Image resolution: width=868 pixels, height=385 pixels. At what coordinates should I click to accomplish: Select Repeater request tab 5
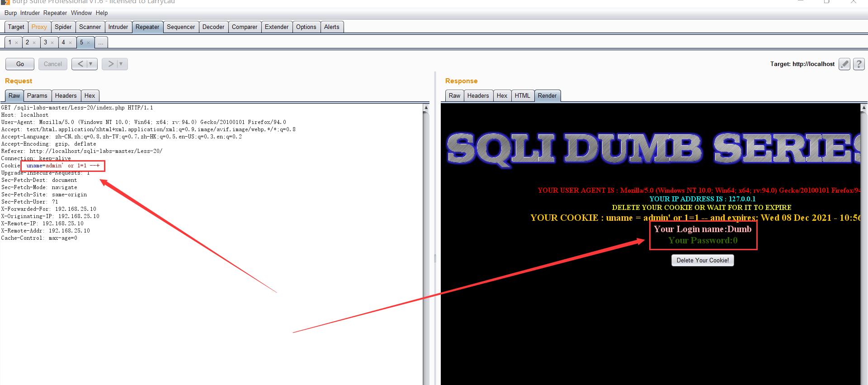click(x=82, y=43)
